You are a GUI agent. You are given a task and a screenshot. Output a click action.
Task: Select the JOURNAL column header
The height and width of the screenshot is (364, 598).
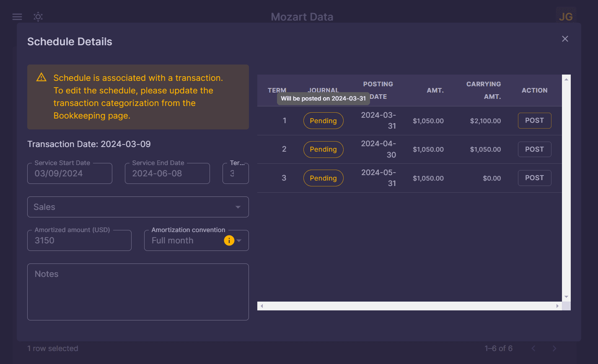coord(324,90)
